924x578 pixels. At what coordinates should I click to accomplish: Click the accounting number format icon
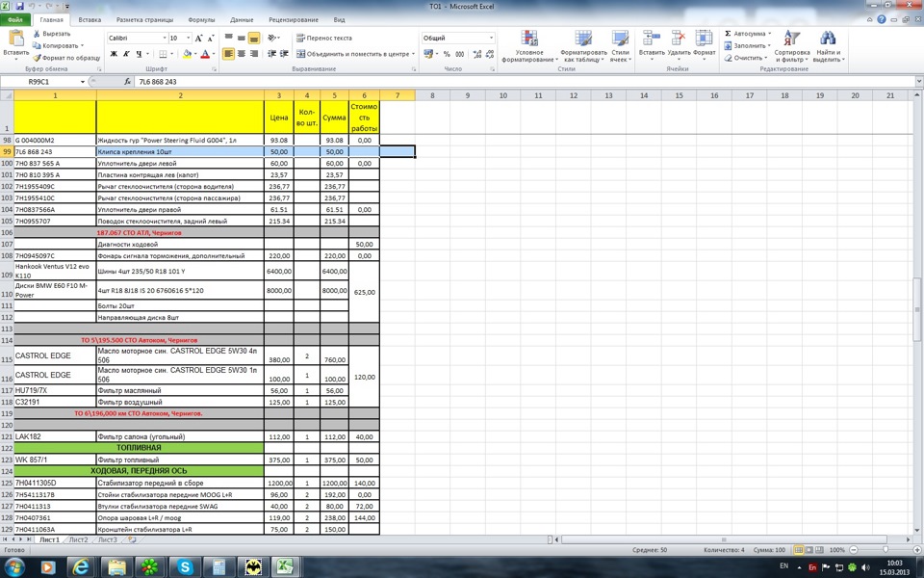(428, 54)
